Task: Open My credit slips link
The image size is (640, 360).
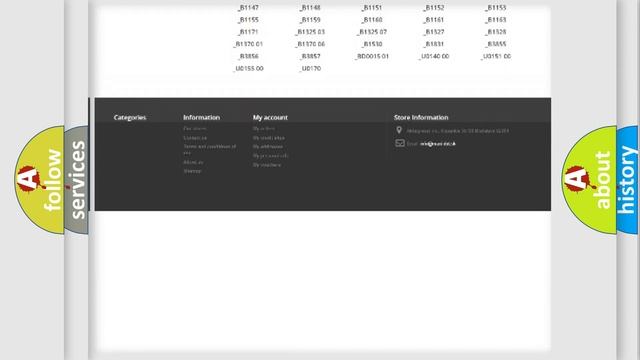Action: [x=269, y=138]
